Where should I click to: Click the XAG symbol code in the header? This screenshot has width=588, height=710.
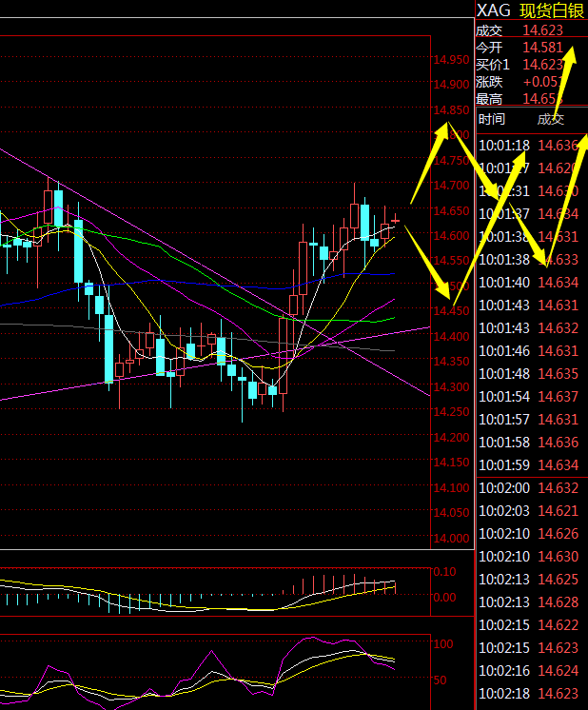pos(494,10)
